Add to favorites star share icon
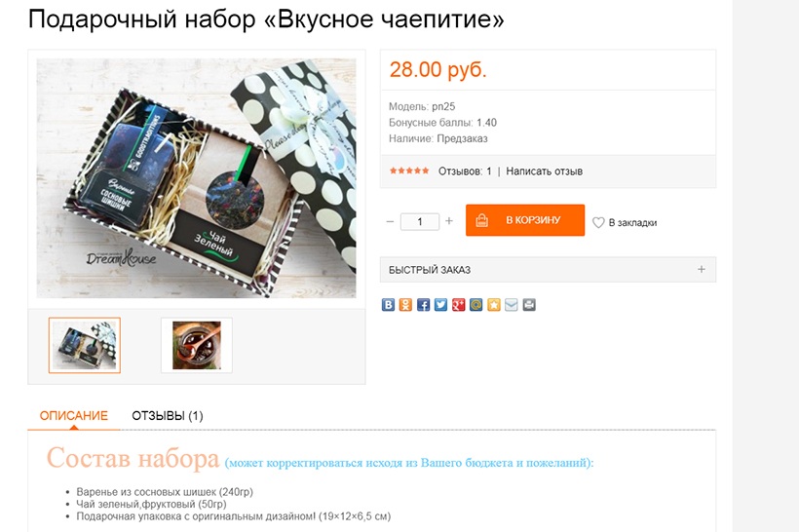Screen dimensions: 799x532 [494, 305]
